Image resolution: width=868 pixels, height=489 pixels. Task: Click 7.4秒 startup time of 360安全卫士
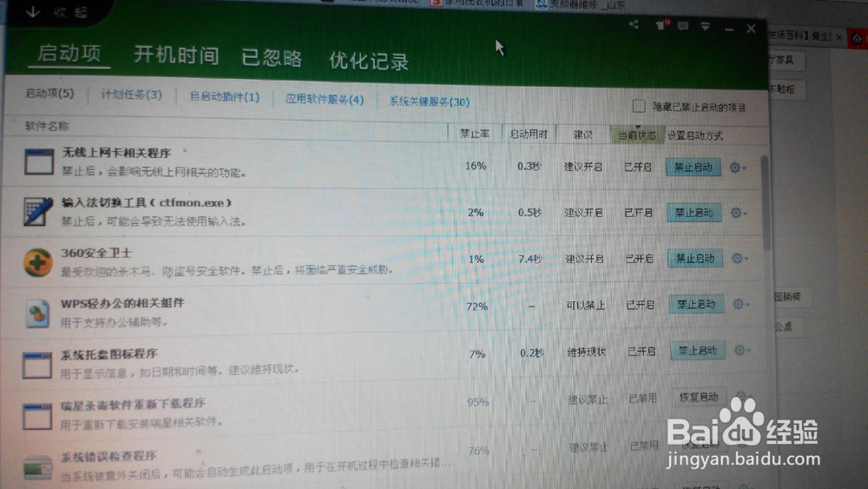tap(530, 259)
